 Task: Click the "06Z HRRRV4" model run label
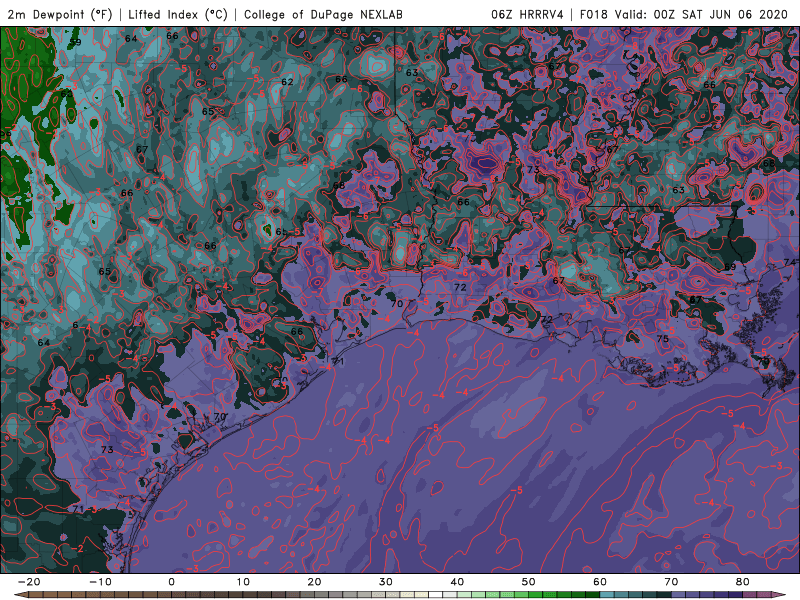[527, 14]
